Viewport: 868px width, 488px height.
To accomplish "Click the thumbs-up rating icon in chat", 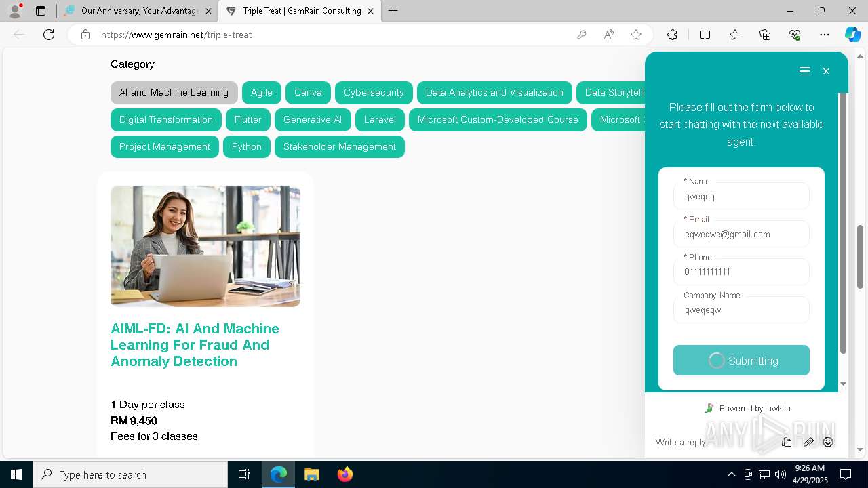I will 787,442.
